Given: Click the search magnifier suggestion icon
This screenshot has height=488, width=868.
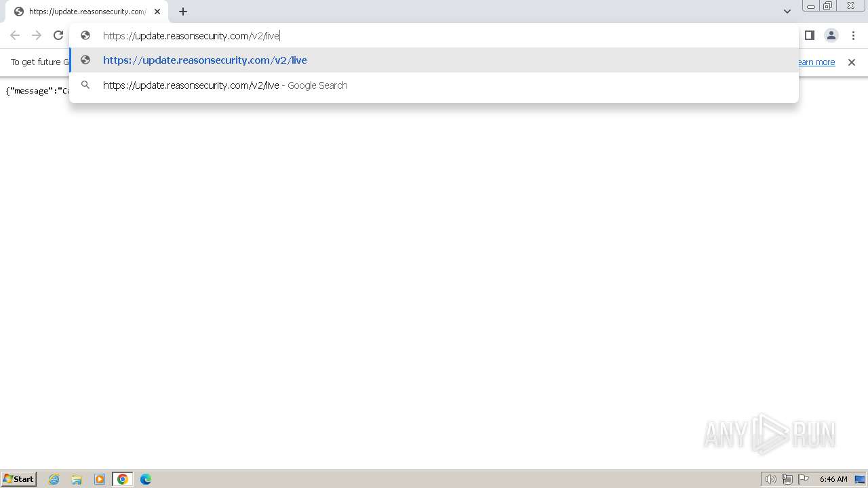Looking at the screenshot, I should tap(85, 85).
